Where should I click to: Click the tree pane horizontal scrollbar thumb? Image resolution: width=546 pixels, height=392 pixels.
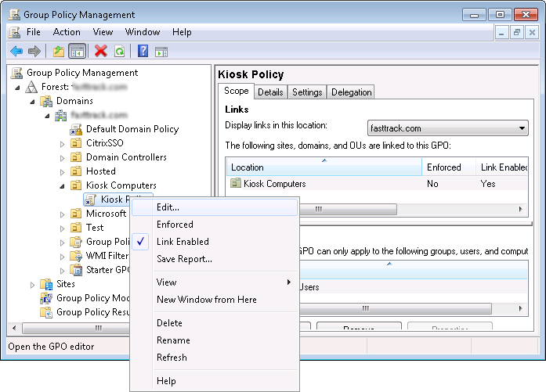point(76,328)
